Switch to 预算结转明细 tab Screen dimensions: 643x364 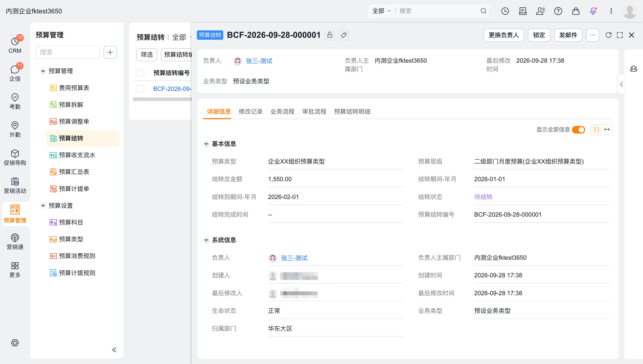point(352,111)
